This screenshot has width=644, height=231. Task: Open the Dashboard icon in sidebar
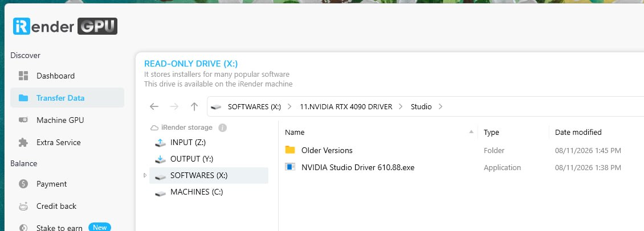(23, 76)
